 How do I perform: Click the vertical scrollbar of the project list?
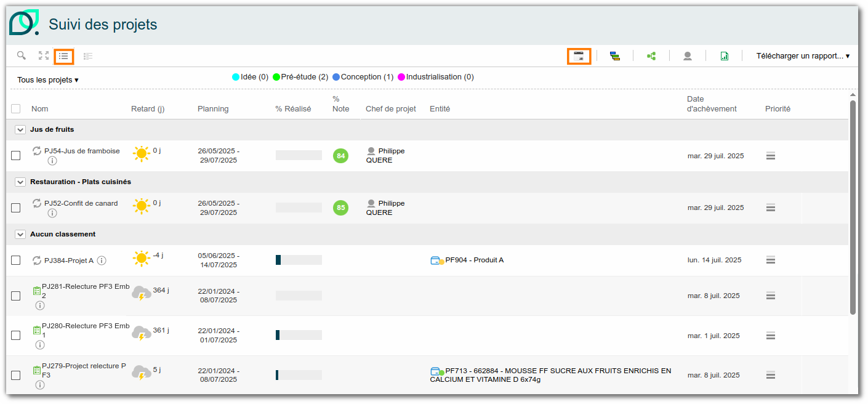tap(853, 208)
